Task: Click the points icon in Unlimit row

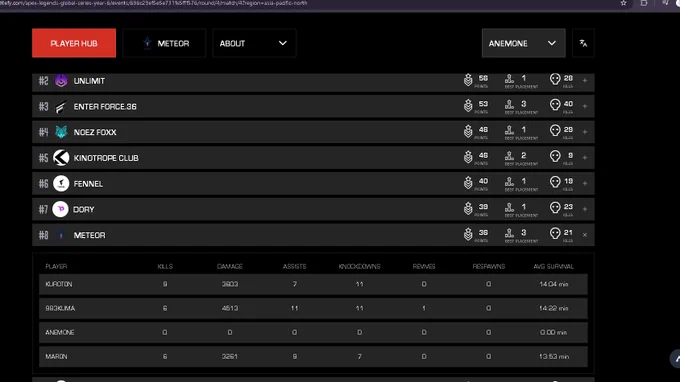Action: point(468,80)
